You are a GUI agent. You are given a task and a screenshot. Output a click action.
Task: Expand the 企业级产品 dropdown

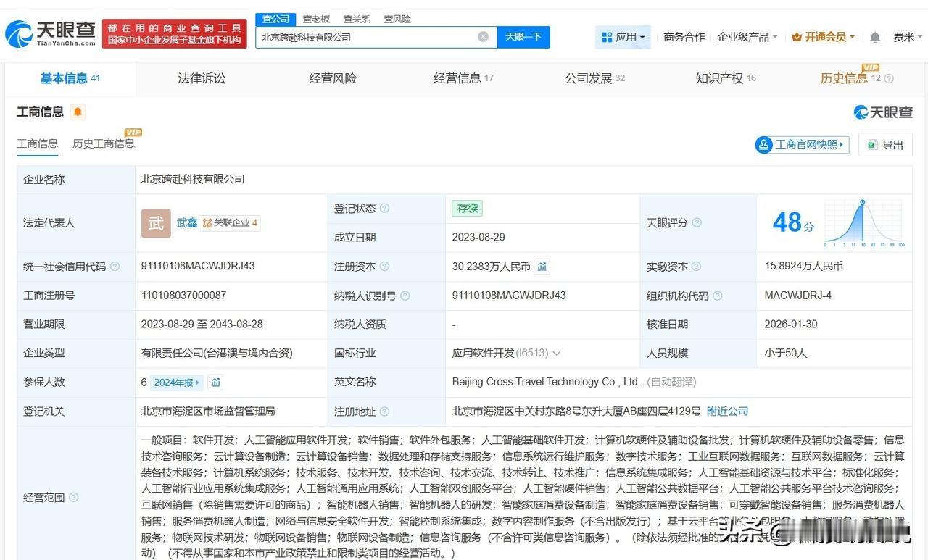pyautogui.click(x=747, y=37)
